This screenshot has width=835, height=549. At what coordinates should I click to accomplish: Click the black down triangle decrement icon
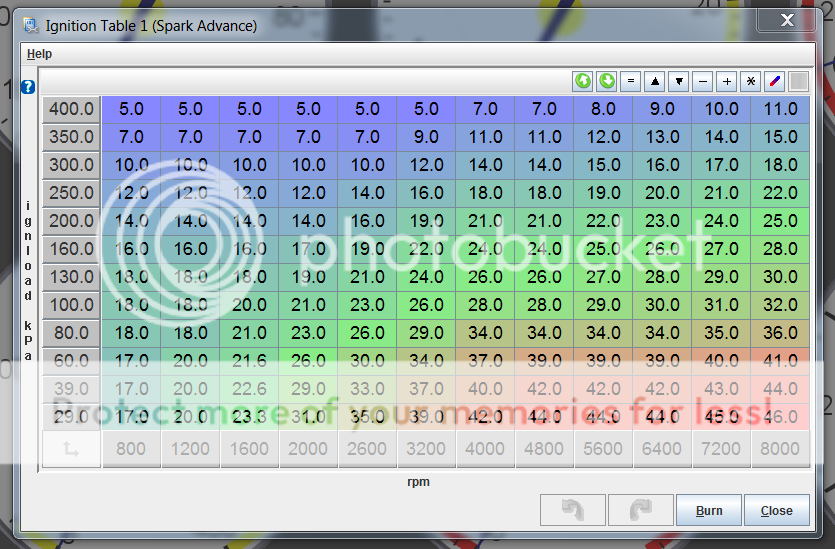[679, 82]
